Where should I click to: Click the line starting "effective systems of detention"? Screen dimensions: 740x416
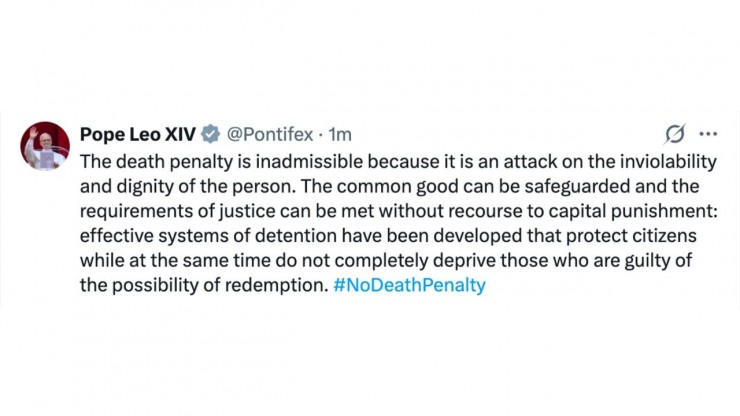tap(388, 236)
